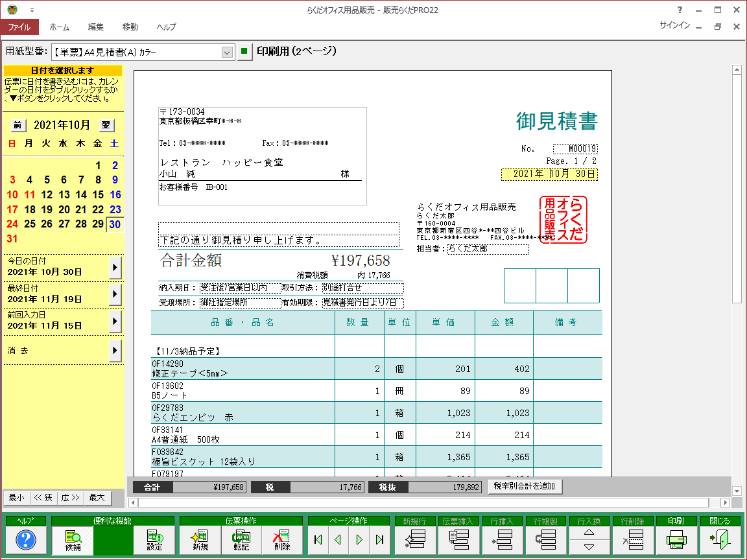Viewport: 747px width, 560px height.
Task: Click the horizontal scrollbar left arrow
Action: (134, 502)
